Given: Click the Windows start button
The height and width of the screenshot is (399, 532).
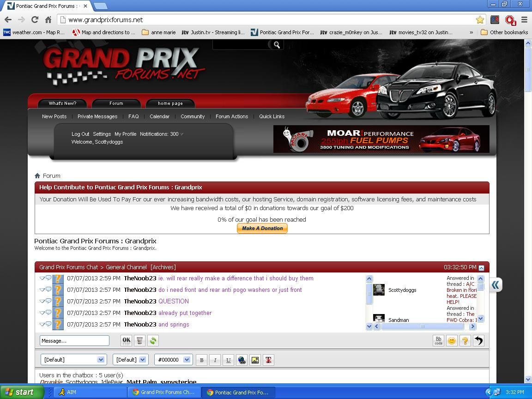Looking at the screenshot, I should pyautogui.click(x=22, y=392).
